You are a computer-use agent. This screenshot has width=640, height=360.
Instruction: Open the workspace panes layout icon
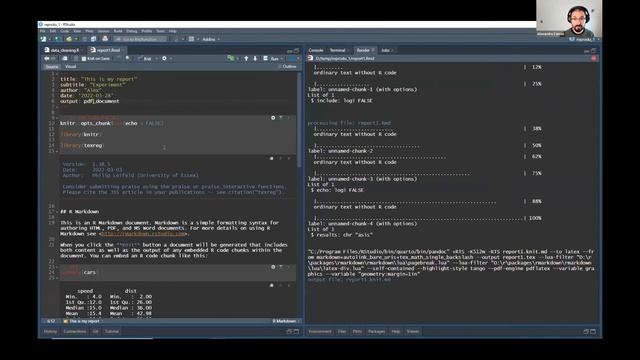coord(191,39)
